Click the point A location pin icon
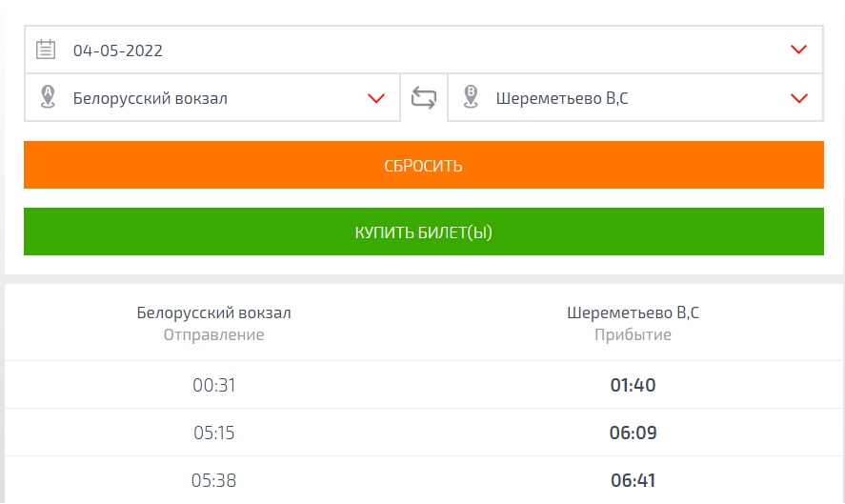Viewport: 845px width, 504px height. click(x=48, y=97)
